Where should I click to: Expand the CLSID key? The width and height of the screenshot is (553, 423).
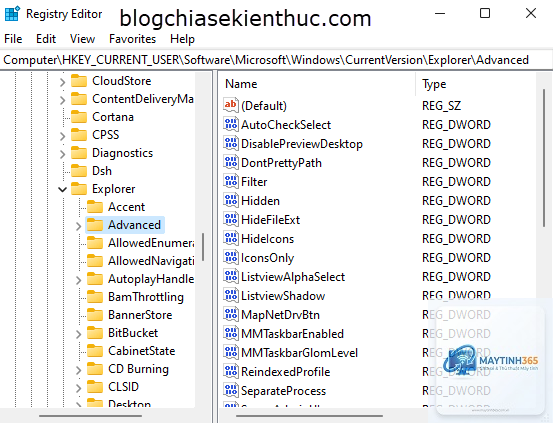pyautogui.click(x=78, y=388)
